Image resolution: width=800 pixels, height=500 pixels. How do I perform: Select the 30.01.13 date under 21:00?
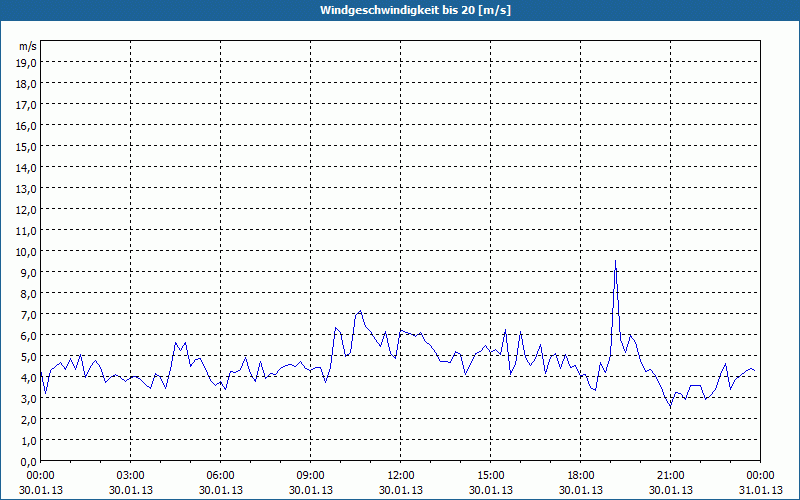670,490
